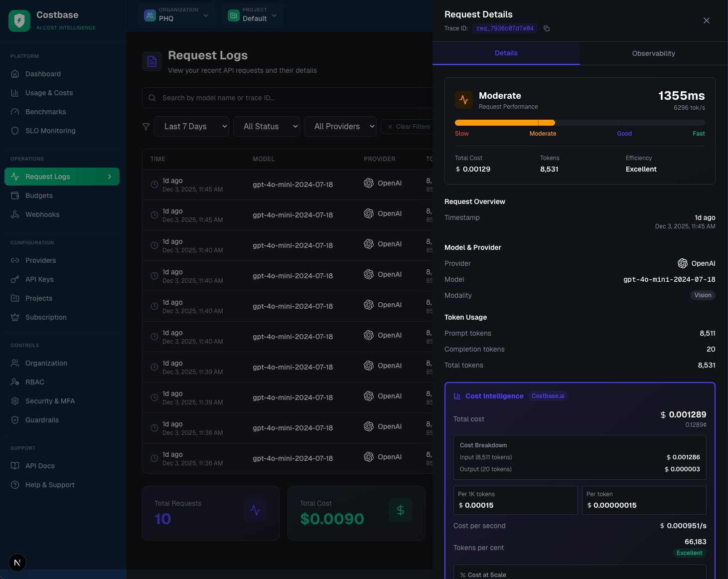Click the API Docs book icon

15,466
